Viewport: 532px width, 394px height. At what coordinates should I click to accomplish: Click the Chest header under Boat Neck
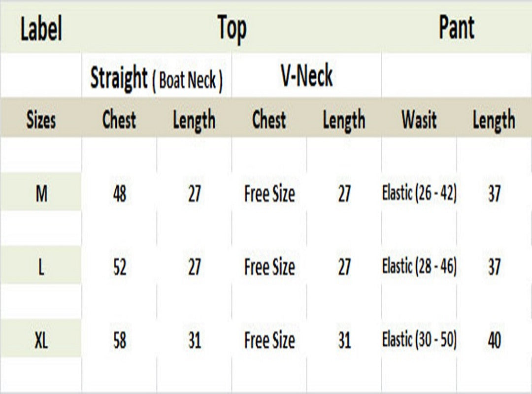(x=119, y=120)
